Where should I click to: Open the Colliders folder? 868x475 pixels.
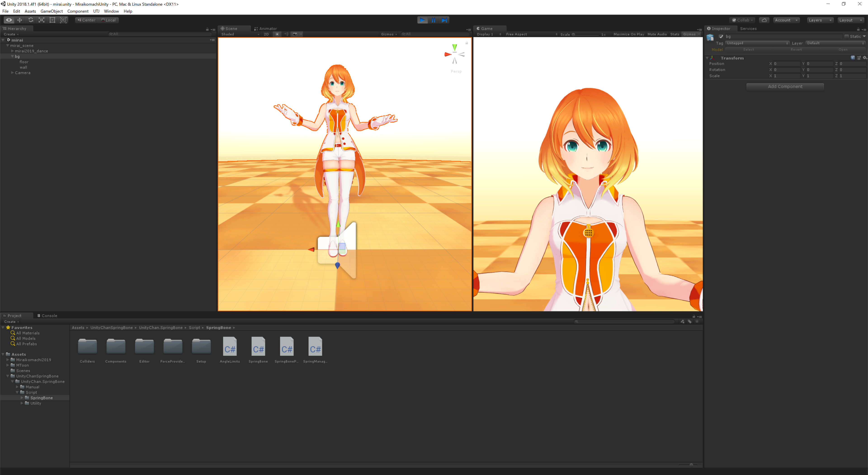point(87,350)
